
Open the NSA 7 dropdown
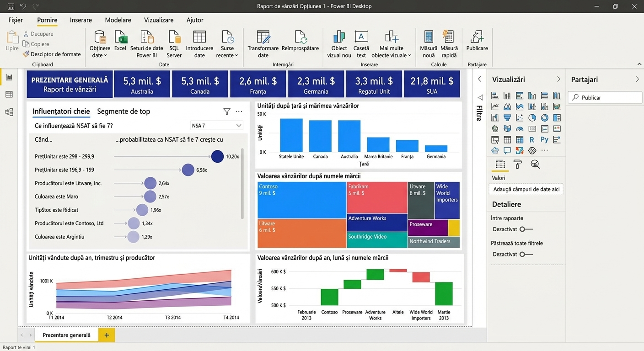point(216,126)
